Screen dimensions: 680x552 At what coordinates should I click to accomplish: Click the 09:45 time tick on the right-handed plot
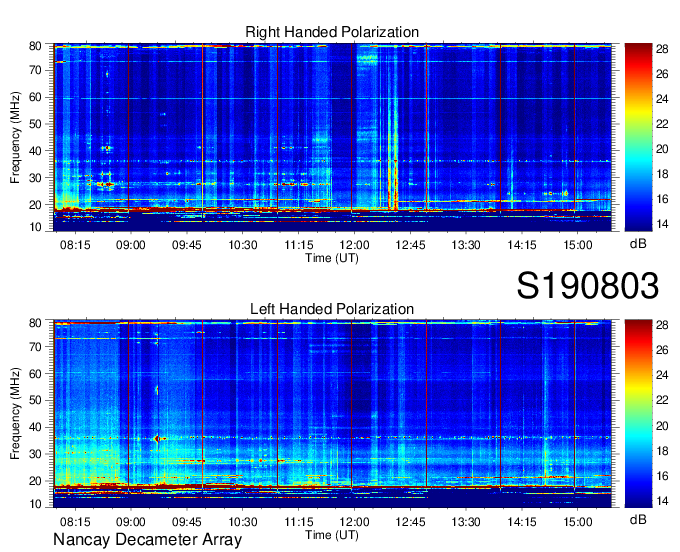186,245
